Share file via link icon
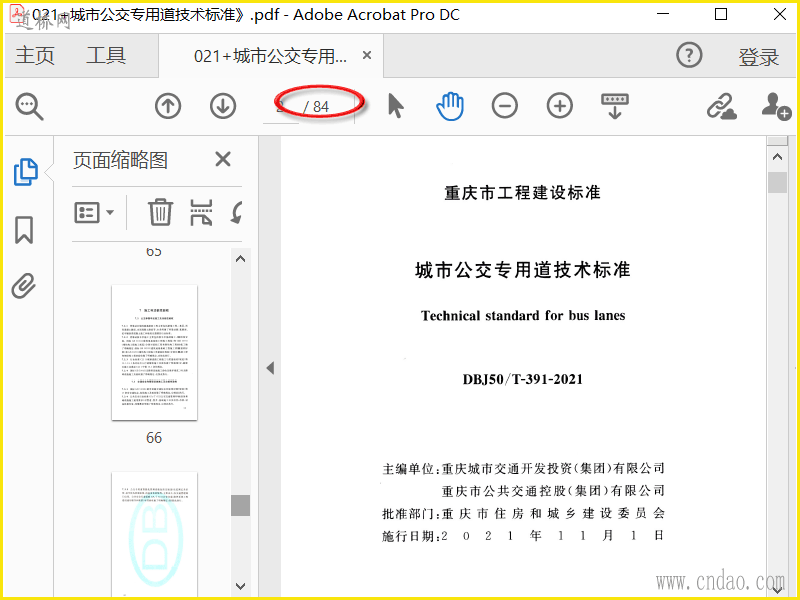Screen dimensions: 800x600 pos(721,106)
